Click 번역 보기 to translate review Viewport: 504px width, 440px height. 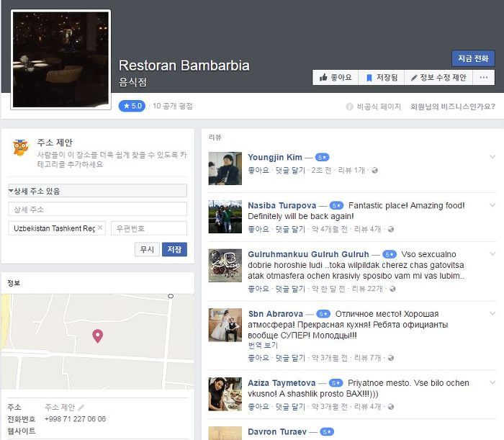263,346
